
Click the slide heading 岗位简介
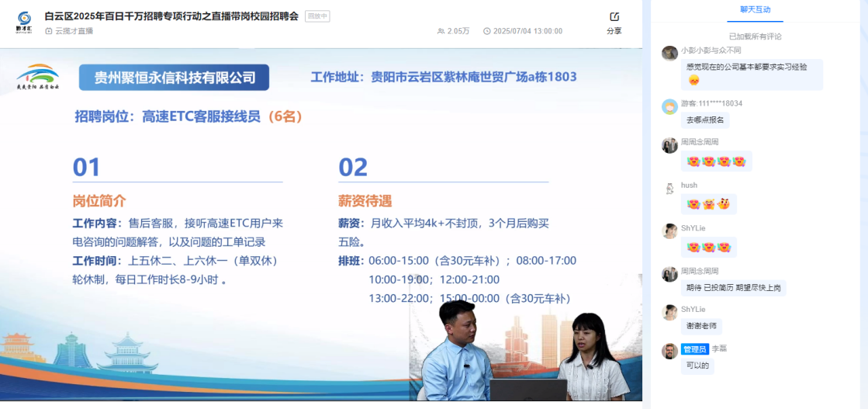[x=99, y=201]
